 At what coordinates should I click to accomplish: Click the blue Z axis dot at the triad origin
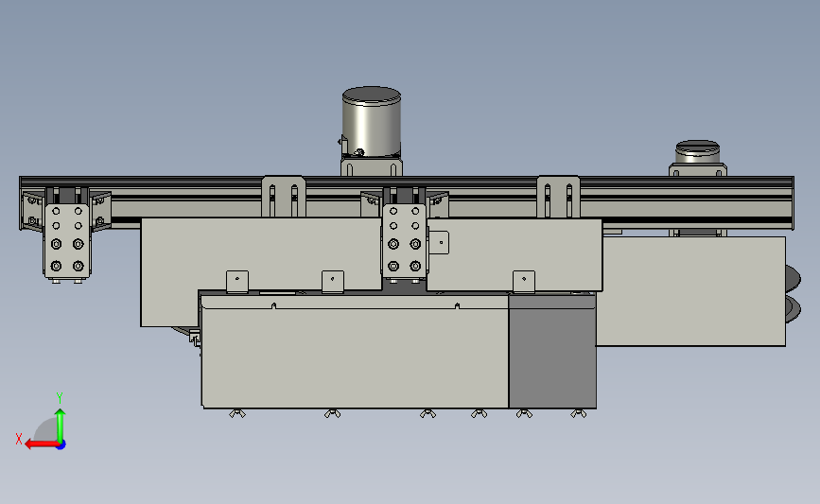click(x=61, y=445)
